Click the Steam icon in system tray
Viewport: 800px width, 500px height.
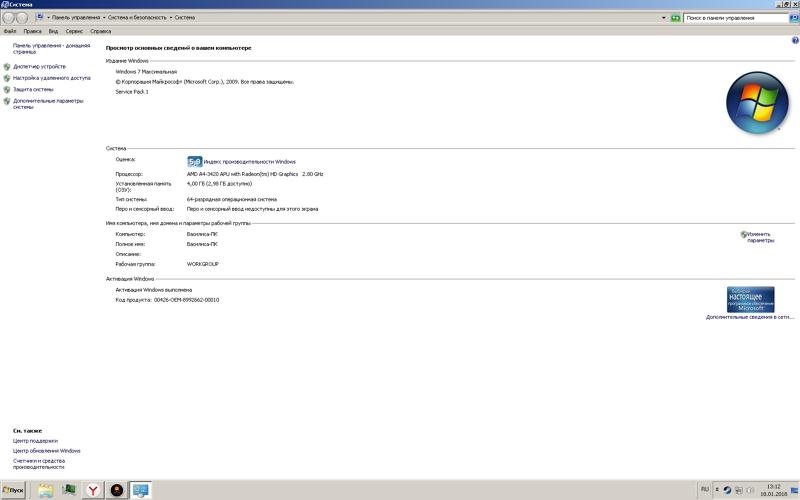(x=728, y=490)
